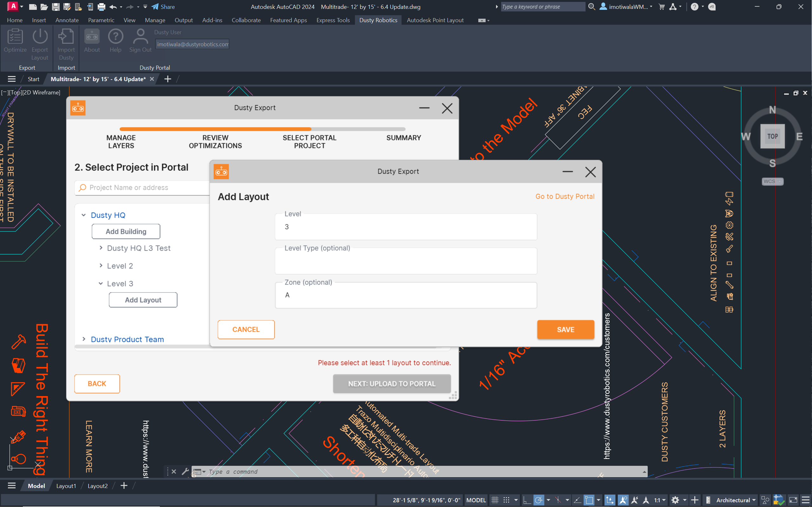812x507 pixels.
Task: Expand the Level 2 tree node
Action: coord(101,266)
